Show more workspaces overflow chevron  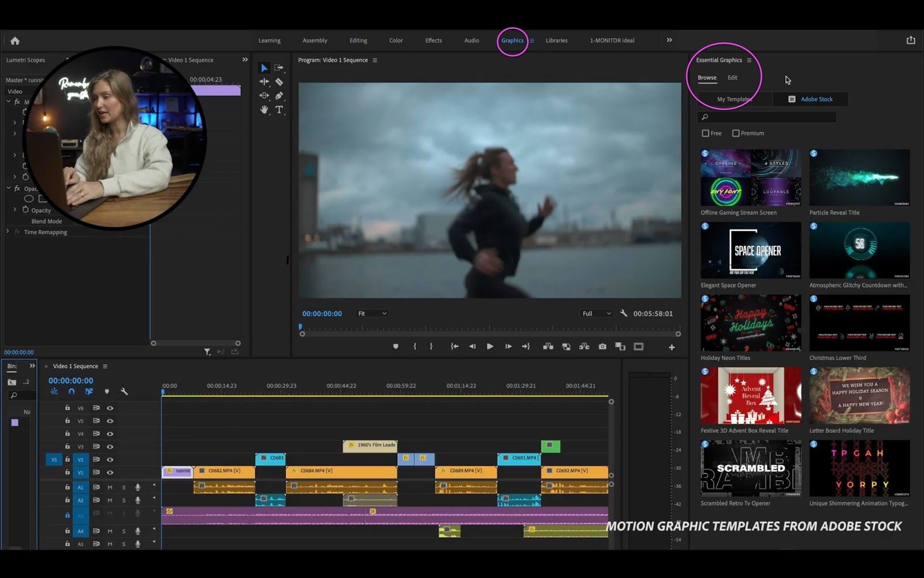coord(669,40)
